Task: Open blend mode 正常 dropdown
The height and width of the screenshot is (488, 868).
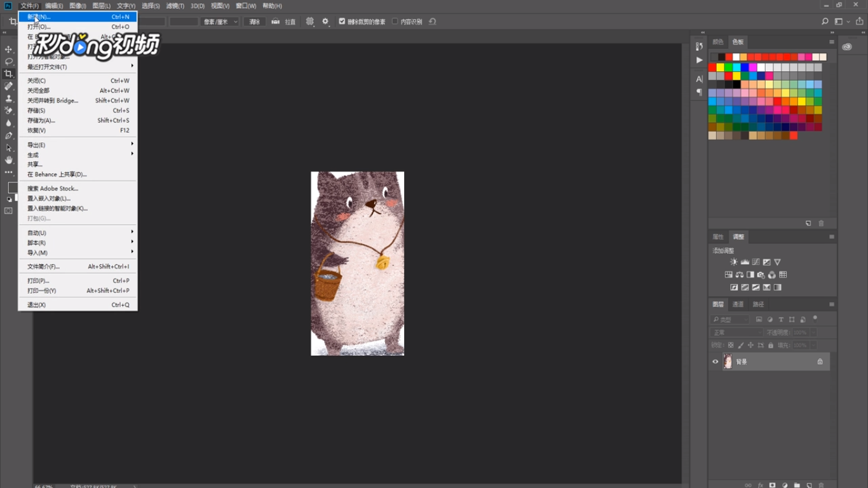Action: [737, 332]
